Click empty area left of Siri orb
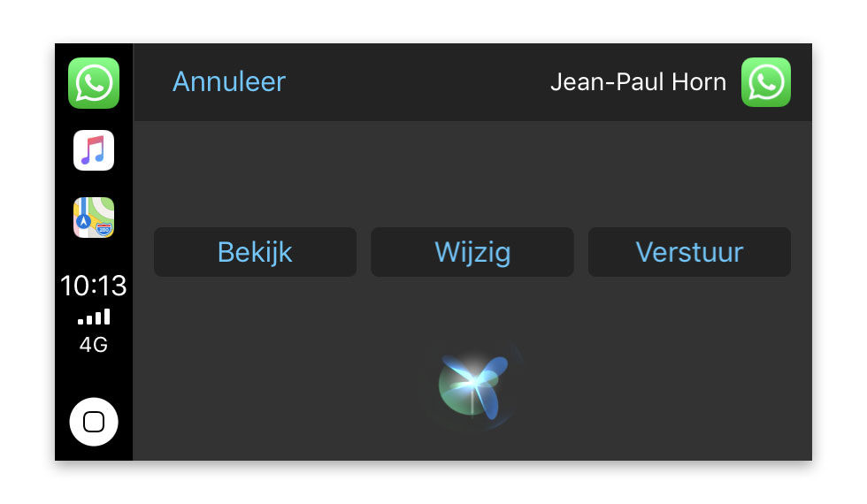Viewport: 867px width, 504px height. pyautogui.click(x=283, y=389)
